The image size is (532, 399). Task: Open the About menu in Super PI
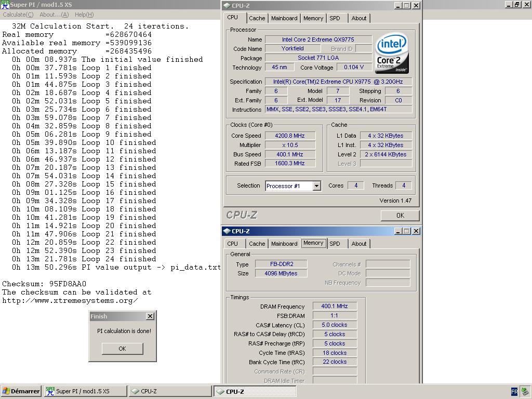[x=54, y=15]
